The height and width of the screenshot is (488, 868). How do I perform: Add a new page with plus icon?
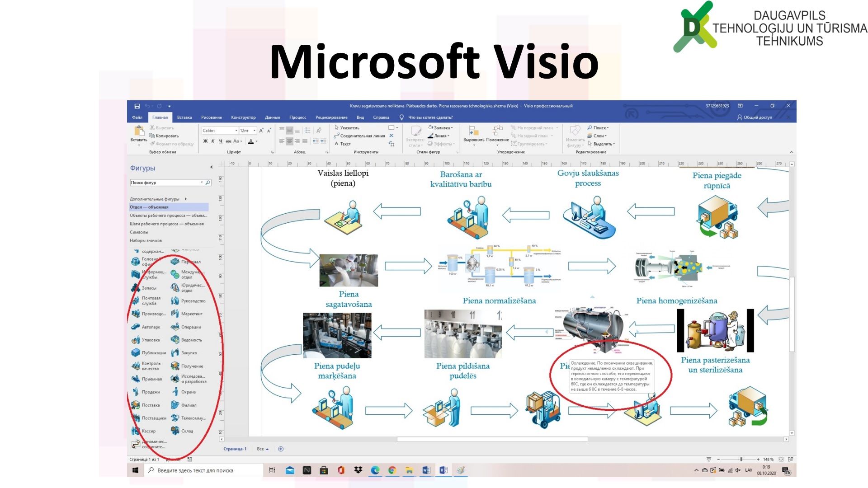tap(281, 449)
